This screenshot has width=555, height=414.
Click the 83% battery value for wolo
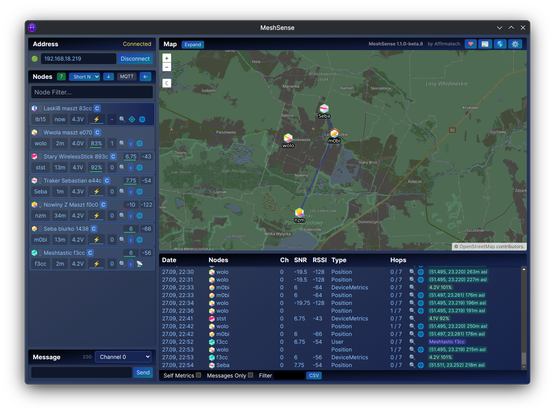[x=96, y=143]
